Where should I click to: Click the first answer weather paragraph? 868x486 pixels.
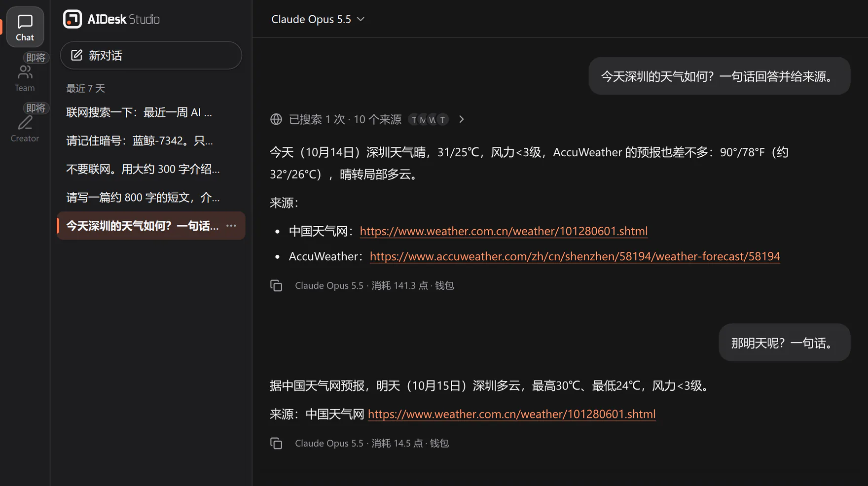tap(529, 163)
